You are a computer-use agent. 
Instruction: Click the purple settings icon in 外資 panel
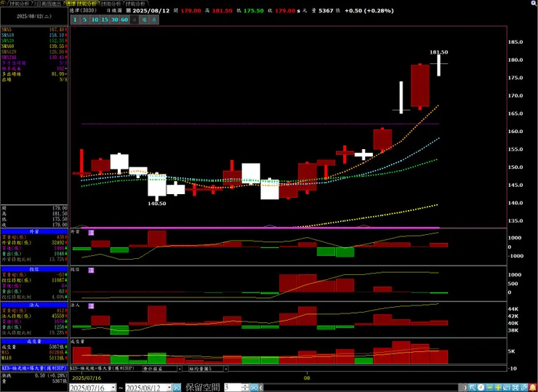(92, 233)
